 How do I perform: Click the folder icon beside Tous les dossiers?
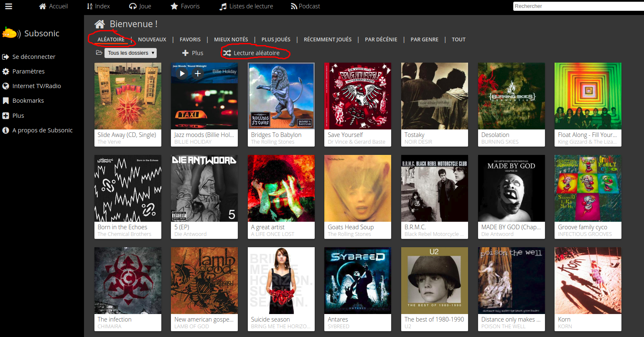tap(99, 53)
